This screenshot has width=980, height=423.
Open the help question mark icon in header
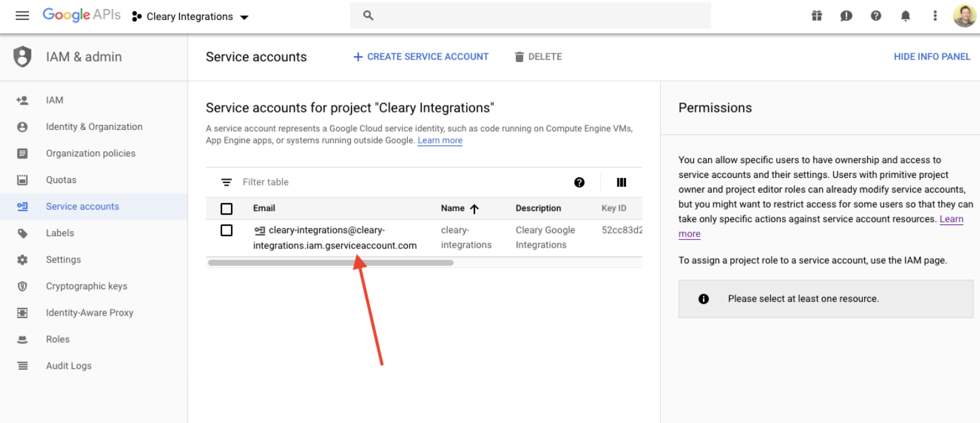[876, 16]
